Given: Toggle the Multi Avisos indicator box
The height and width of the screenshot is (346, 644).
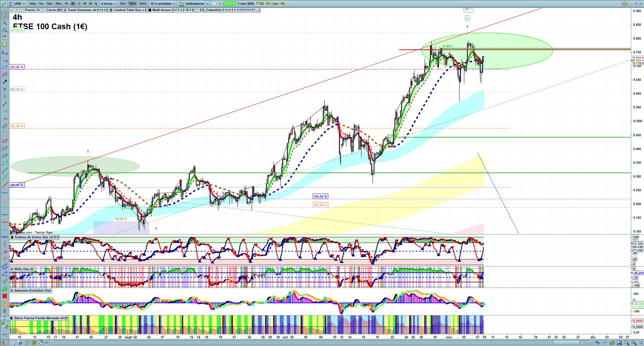Looking at the screenshot, I should pyautogui.click(x=150, y=10).
